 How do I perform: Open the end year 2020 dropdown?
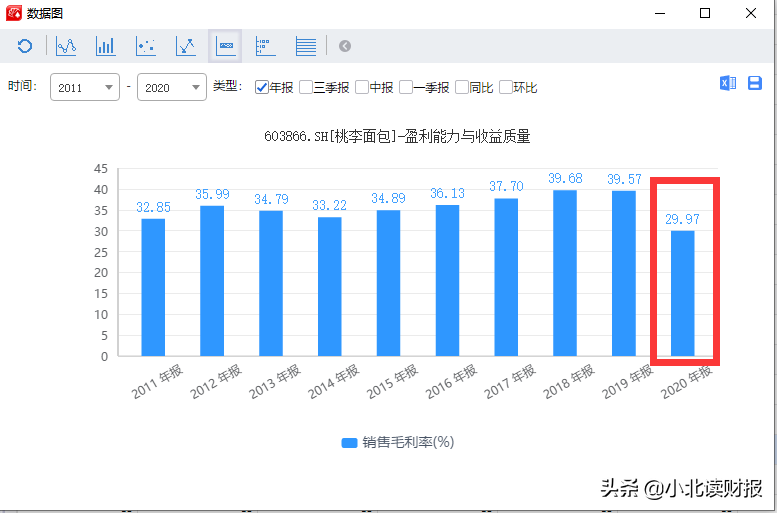coord(171,87)
